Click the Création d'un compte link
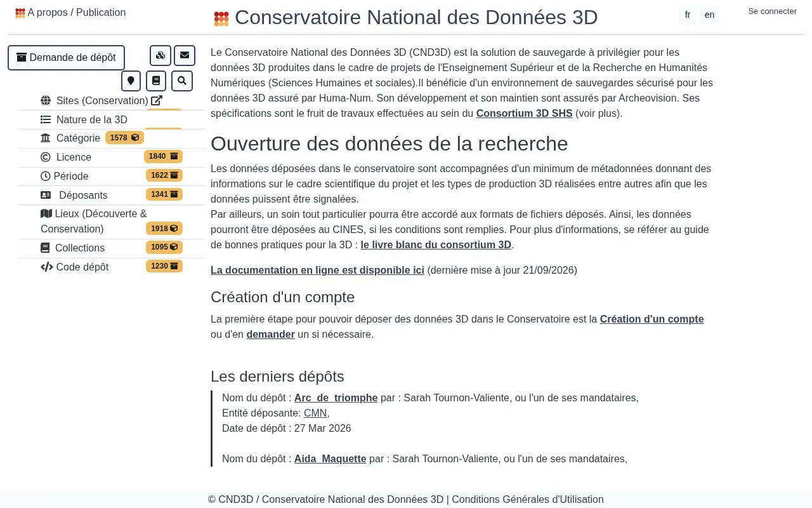Screen dimensions: 812x508 pos(652,319)
